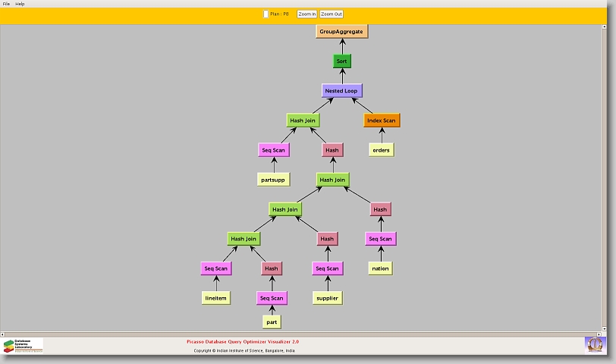Click the institute emblem in the bottom-right corner
This screenshot has height=364, width=616.
point(595,344)
